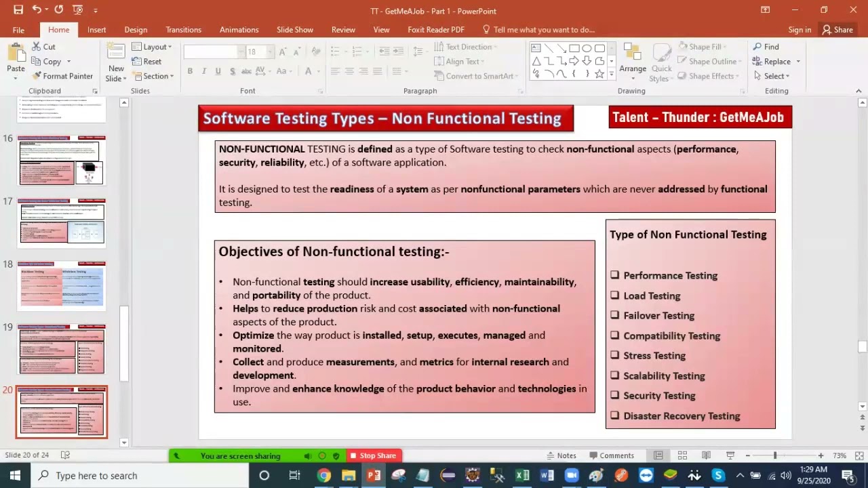Select slide 19 thumbnail
Image resolution: width=868 pixels, height=488 pixels.
click(62, 349)
